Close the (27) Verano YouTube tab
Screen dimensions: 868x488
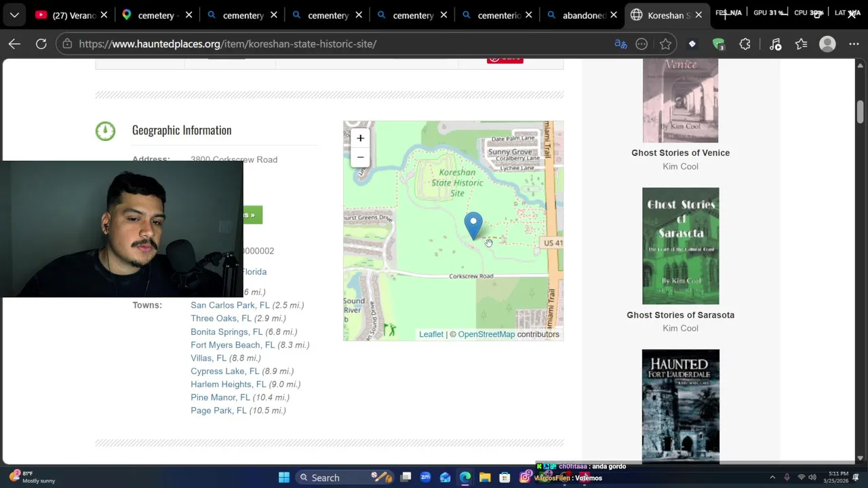(104, 15)
